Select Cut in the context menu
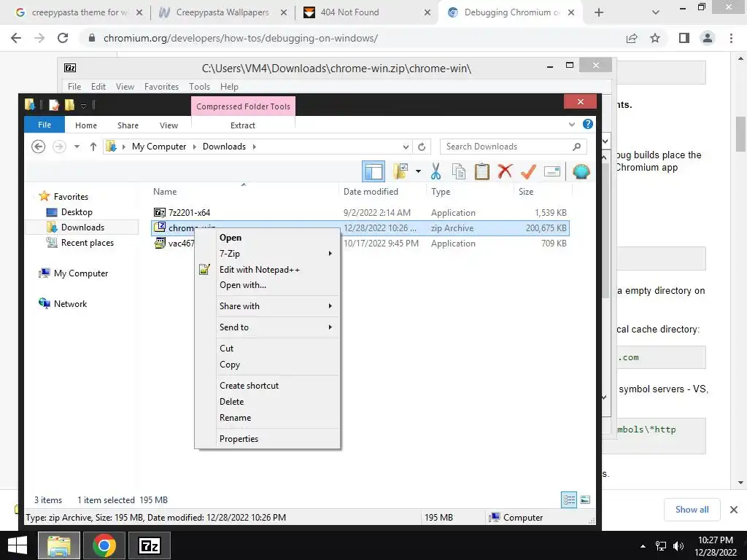 tap(268, 348)
